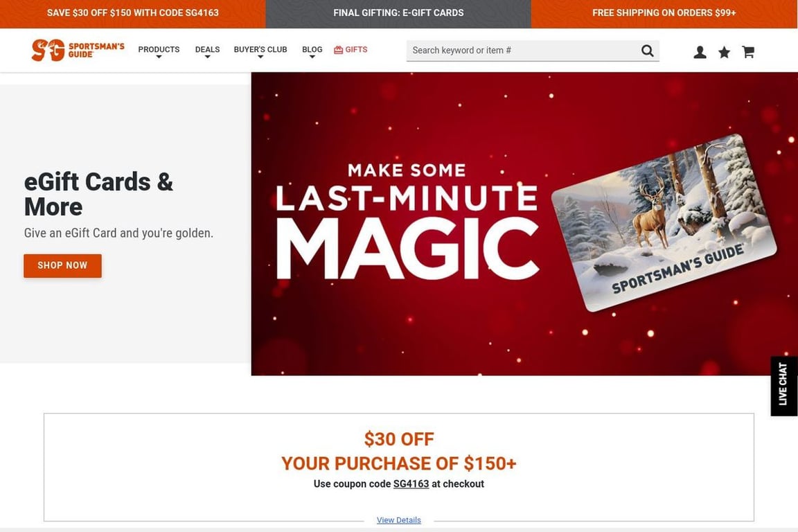Expand the Buyer's Club dropdown
The width and height of the screenshot is (798, 532).
(260, 51)
